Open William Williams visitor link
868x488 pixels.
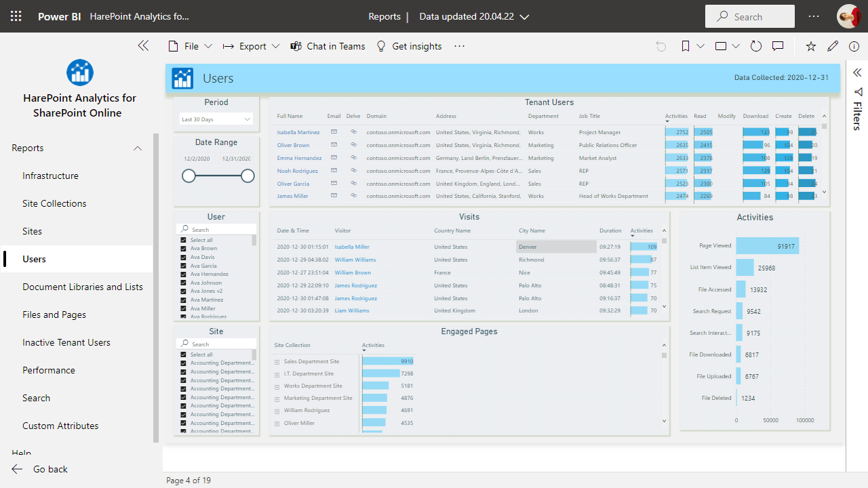click(x=355, y=260)
